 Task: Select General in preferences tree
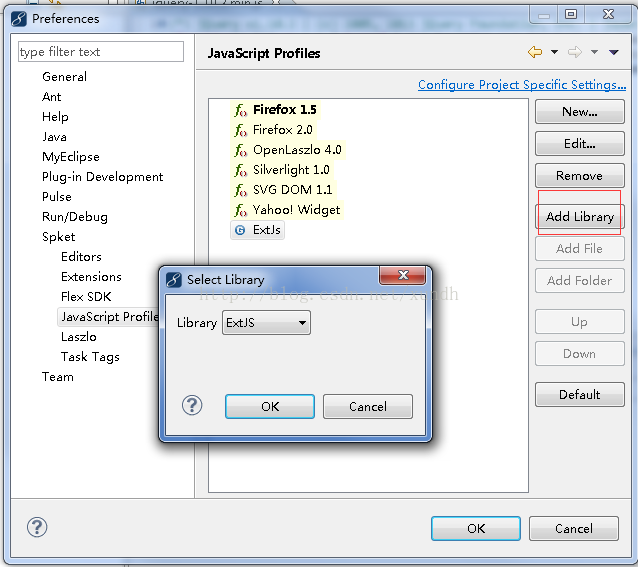pyautogui.click(x=64, y=77)
